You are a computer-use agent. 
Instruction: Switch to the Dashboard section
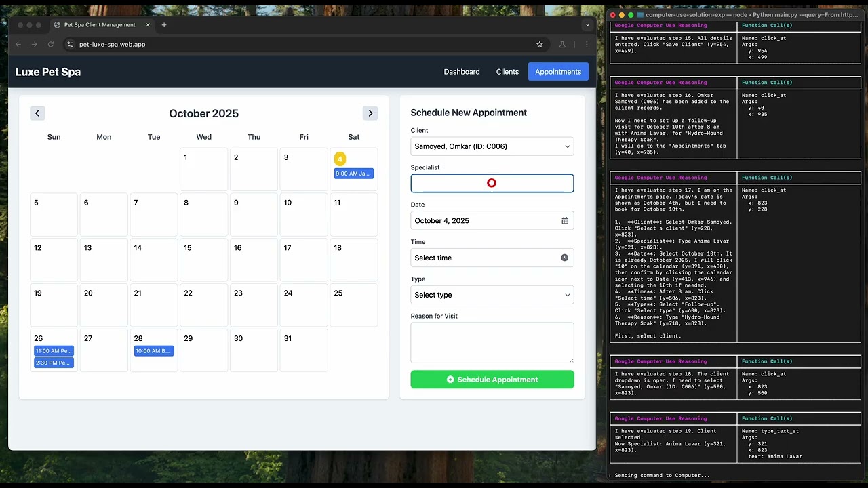(x=462, y=71)
